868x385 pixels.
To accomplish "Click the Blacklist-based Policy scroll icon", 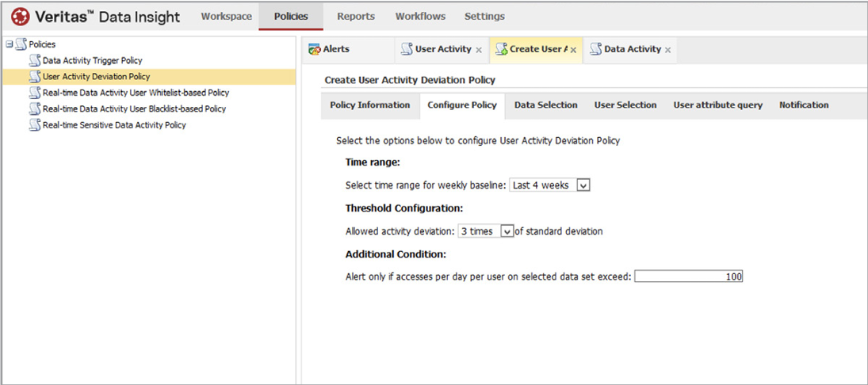I will pos(35,109).
